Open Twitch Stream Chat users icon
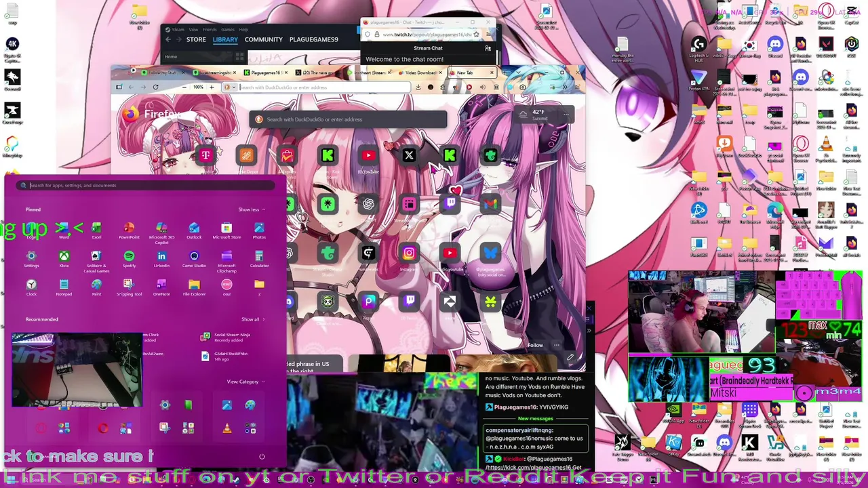The image size is (868, 488). pyautogui.click(x=488, y=48)
